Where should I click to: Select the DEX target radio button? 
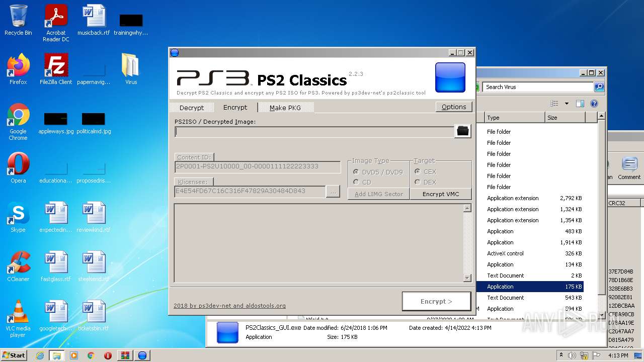[x=418, y=182]
